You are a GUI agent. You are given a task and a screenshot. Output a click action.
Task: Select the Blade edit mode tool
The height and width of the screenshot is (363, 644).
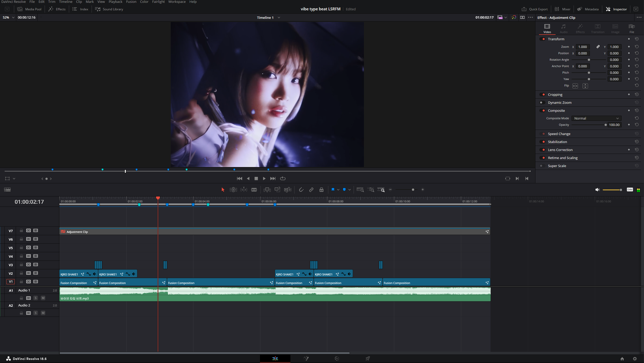[x=254, y=190]
